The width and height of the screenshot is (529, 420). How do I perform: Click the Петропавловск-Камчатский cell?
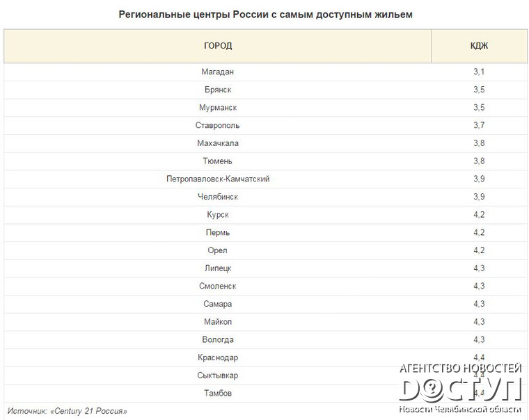click(x=218, y=179)
